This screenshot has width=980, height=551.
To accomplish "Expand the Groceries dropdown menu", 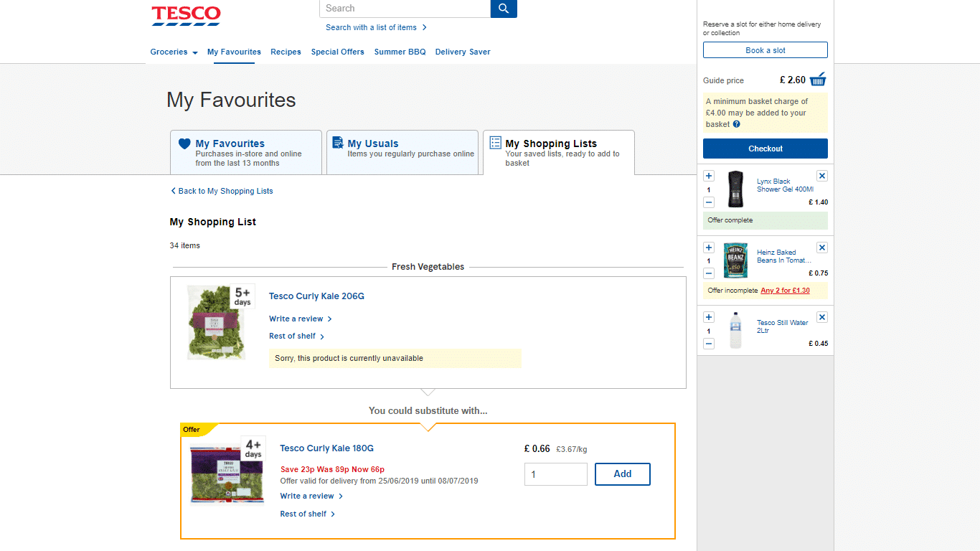I will (174, 52).
